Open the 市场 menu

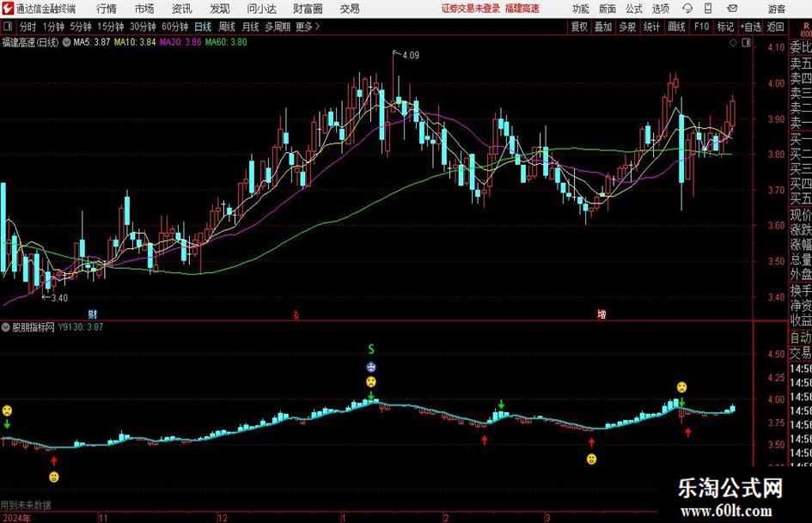(144, 9)
